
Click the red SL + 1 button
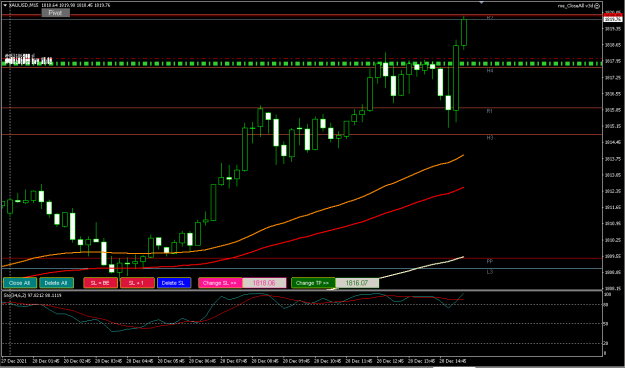[137, 283]
